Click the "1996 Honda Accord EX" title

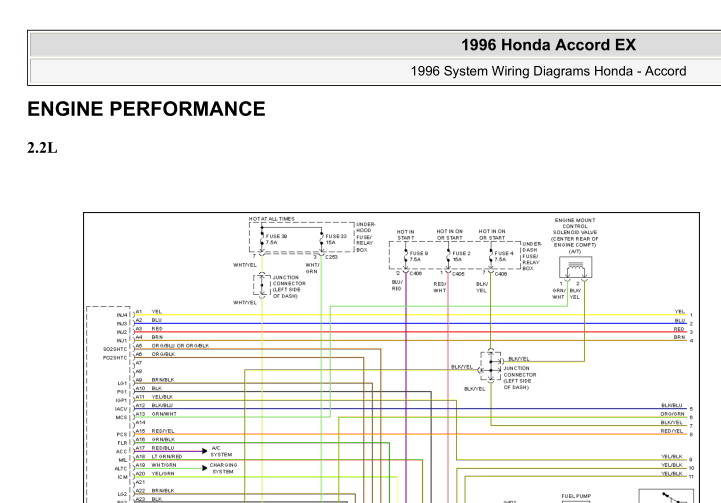click(x=548, y=45)
